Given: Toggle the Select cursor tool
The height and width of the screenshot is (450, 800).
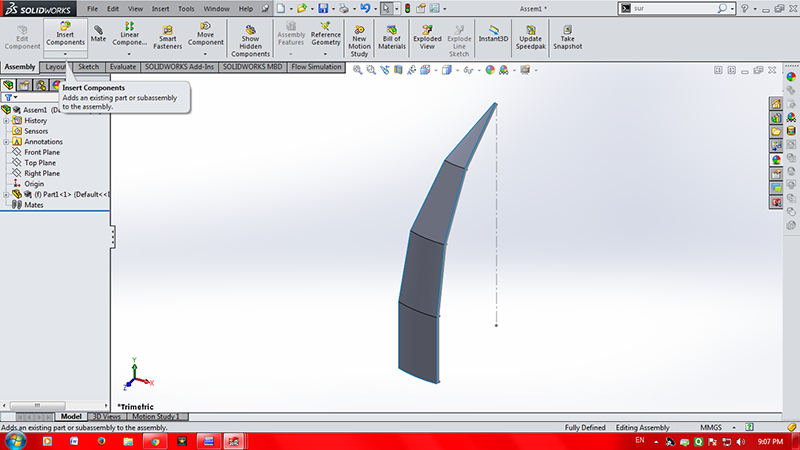Looking at the screenshot, I should click(x=386, y=8).
